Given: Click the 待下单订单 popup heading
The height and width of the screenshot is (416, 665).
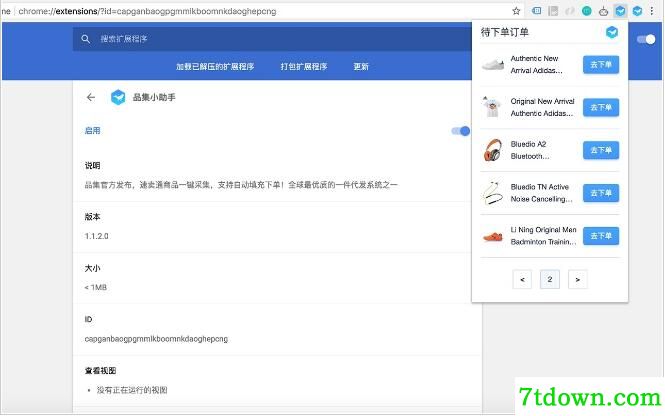Looking at the screenshot, I should (x=505, y=32).
